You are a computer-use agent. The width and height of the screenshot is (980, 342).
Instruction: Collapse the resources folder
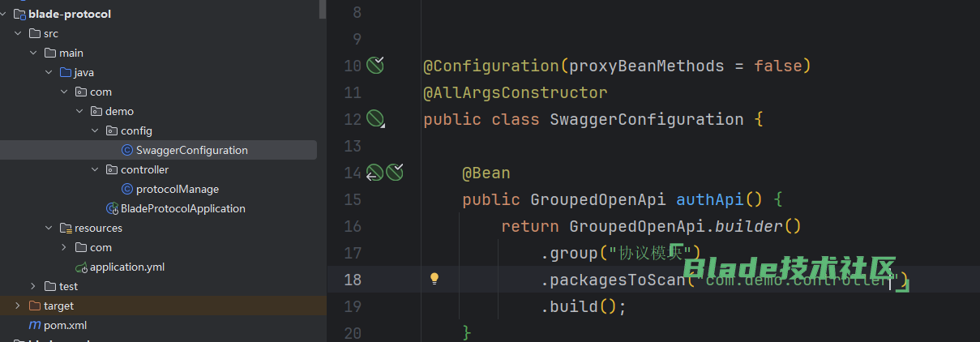point(49,228)
